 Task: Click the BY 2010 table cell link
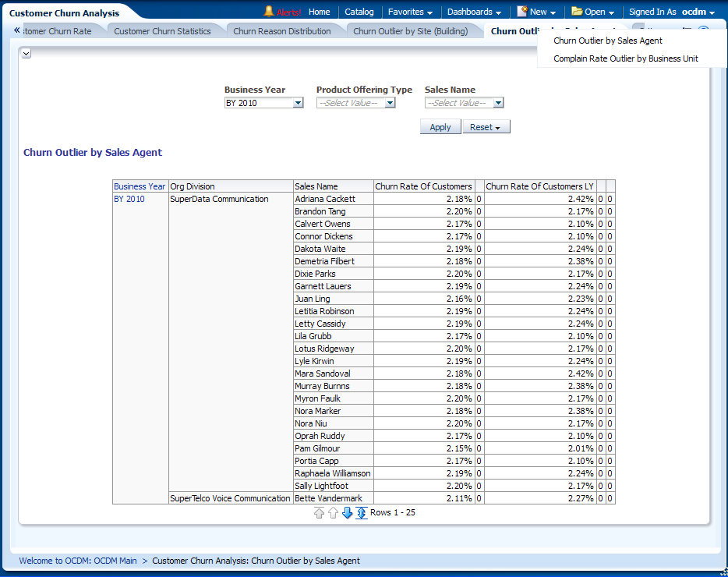[x=129, y=199]
